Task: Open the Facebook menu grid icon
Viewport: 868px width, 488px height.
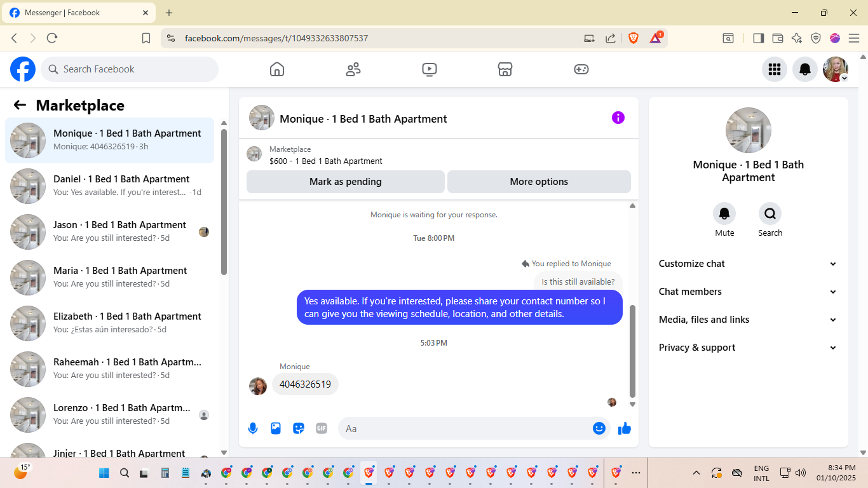Action: click(775, 69)
